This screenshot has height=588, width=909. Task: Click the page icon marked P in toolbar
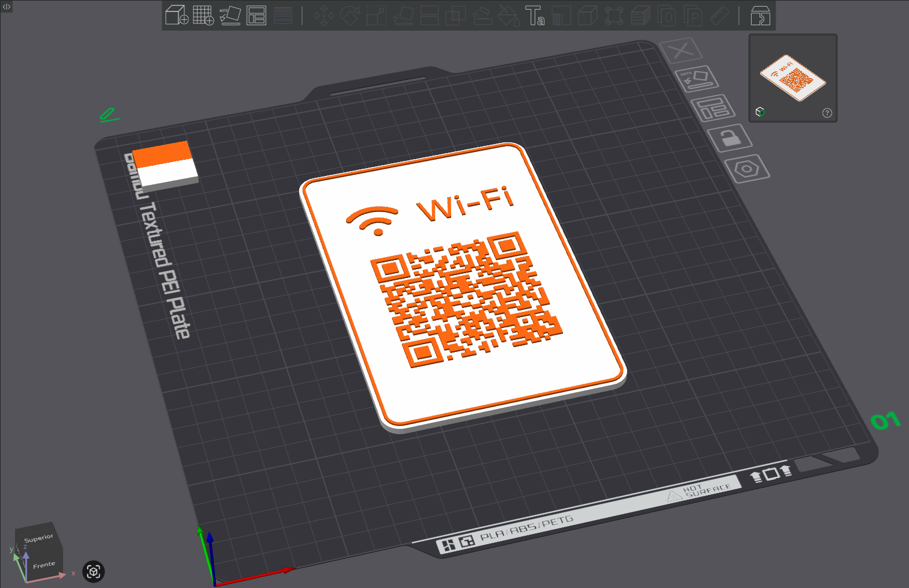pyautogui.click(x=693, y=15)
